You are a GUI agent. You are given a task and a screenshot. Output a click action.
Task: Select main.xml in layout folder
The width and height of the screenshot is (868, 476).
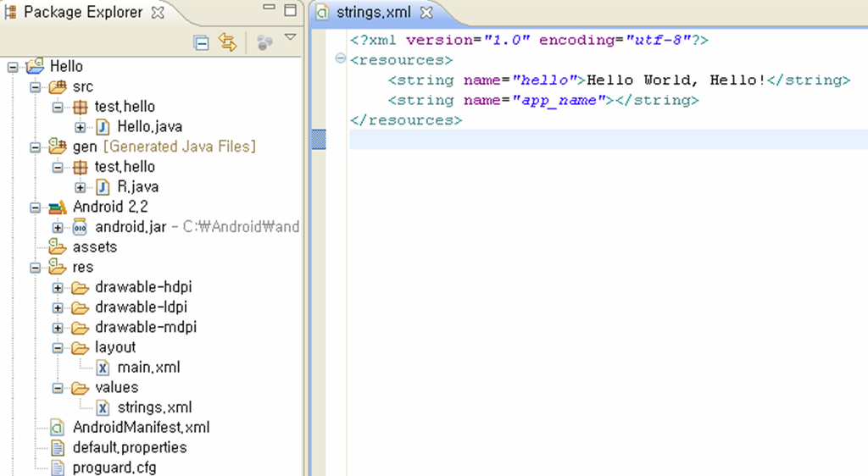tap(148, 368)
